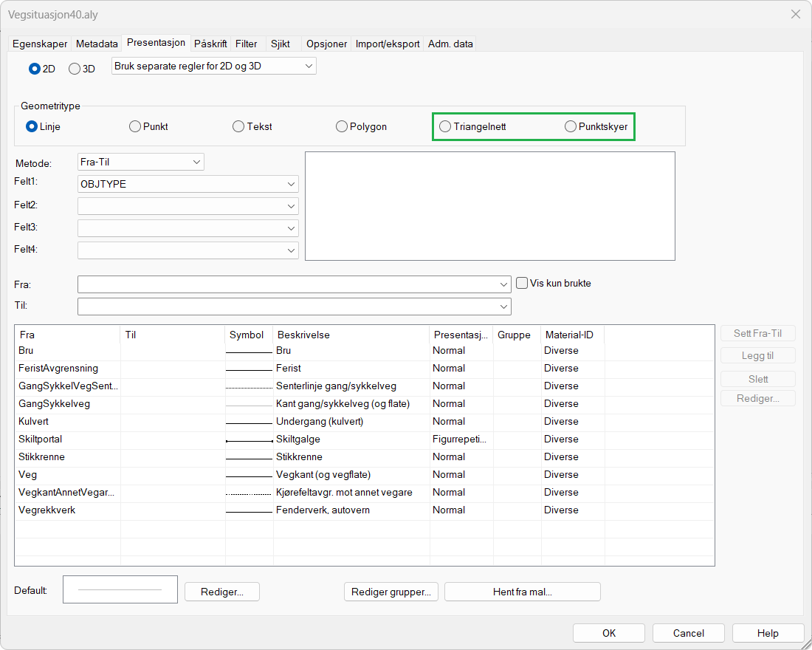
Task: Choose Polygon geometry type
Action: point(342,126)
